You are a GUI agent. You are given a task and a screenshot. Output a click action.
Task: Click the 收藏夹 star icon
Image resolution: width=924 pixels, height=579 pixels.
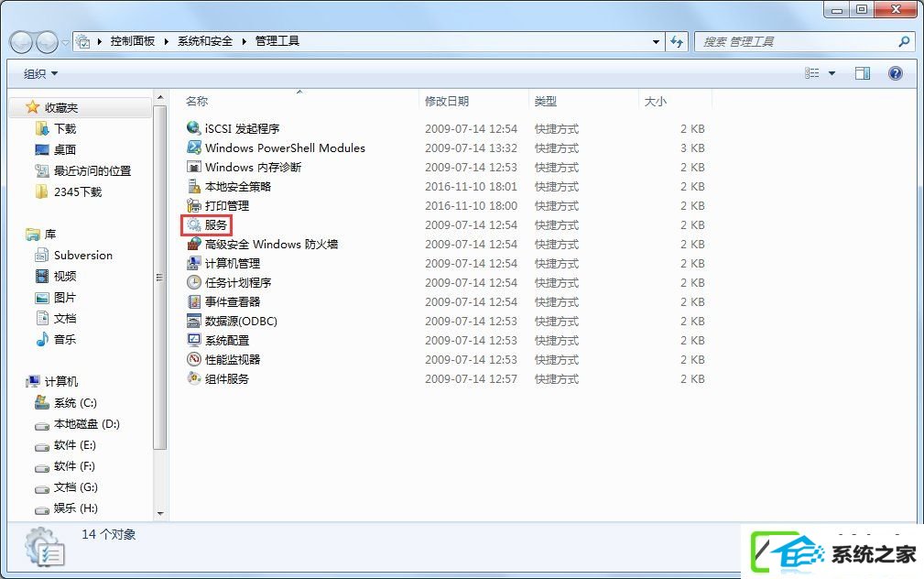pyautogui.click(x=32, y=106)
